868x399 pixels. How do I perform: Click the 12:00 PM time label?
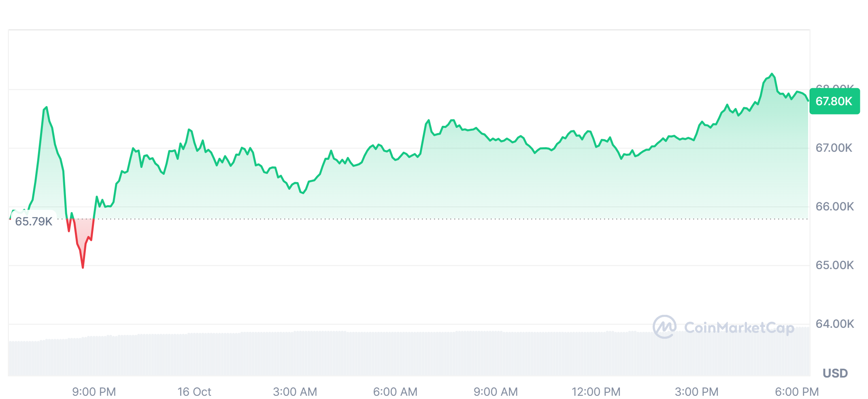tap(596, 392)
